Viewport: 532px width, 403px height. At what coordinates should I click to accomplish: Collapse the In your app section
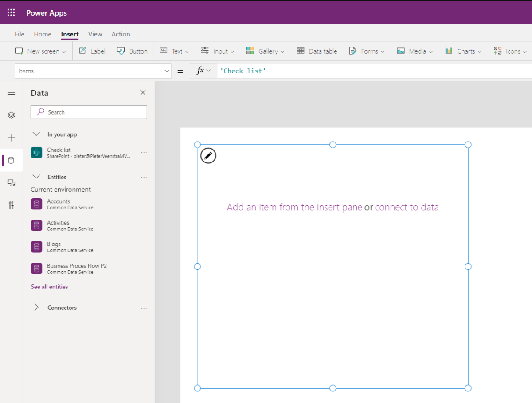click(x=36, y=134)
